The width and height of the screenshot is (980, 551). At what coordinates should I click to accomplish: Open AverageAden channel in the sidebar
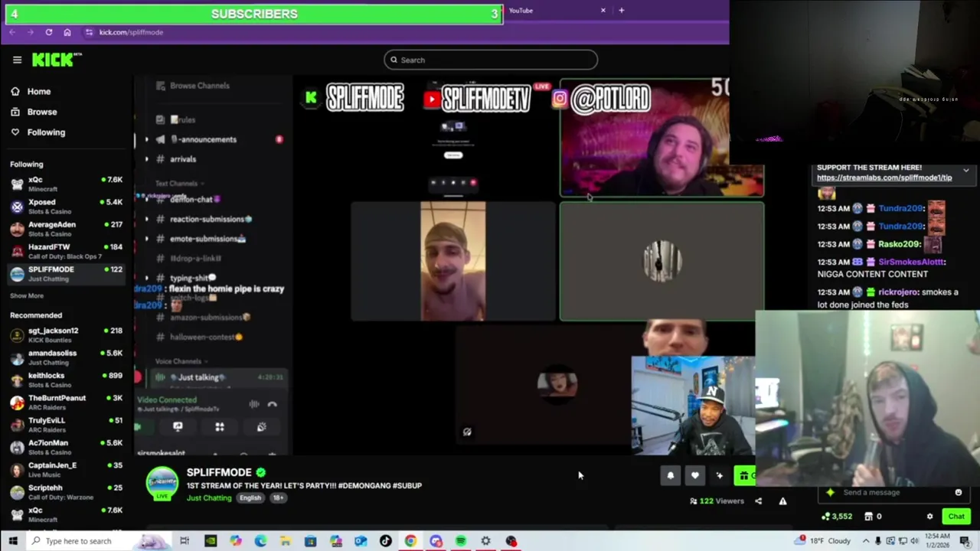66,228
